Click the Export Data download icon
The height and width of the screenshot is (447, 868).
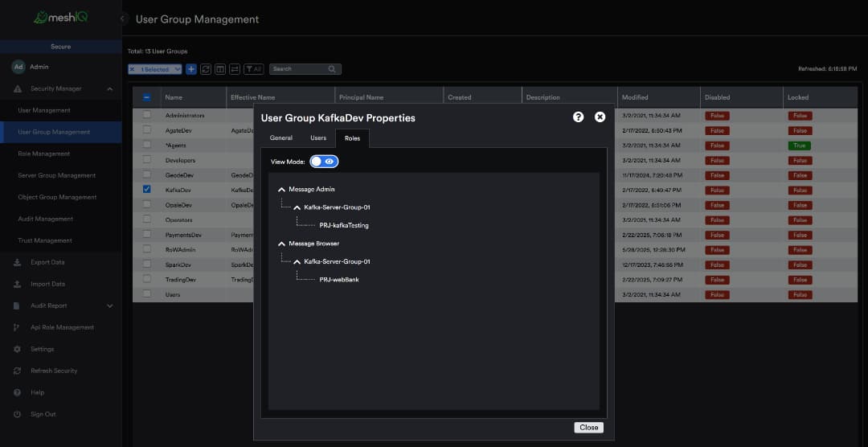click(17, 262)
